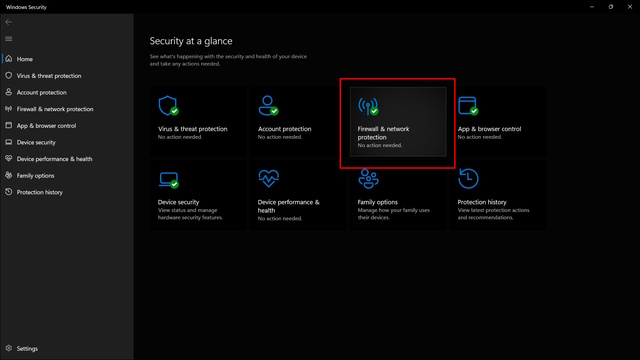Click the window icon for App & browser control in sidebar
Viewport: 640px width, 360px height.
click(x=9, y=125)
